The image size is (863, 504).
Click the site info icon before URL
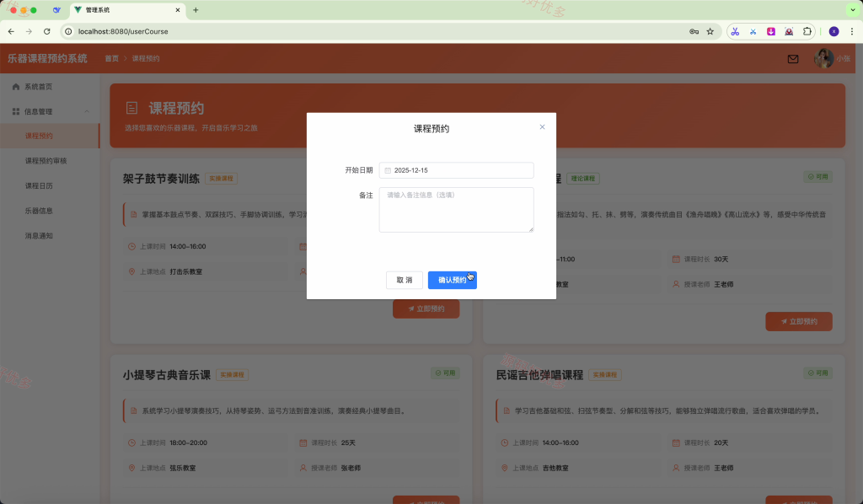68,31
